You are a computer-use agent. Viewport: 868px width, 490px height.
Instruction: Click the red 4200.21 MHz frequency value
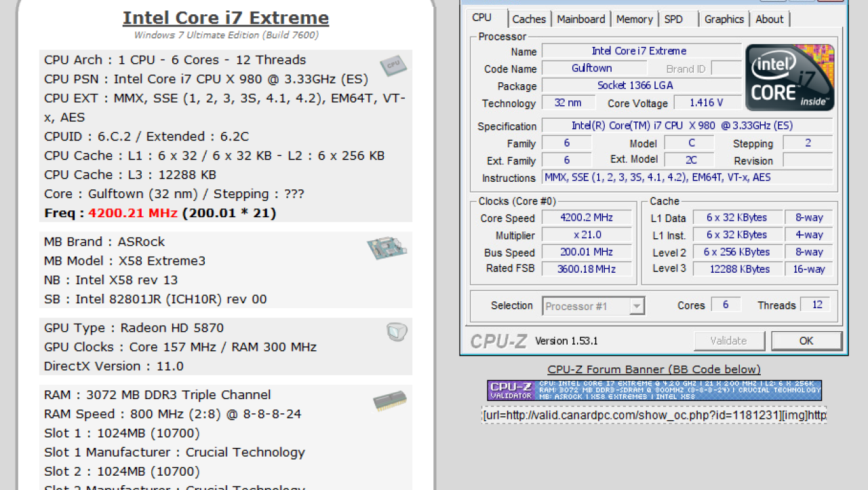pos(133,213)
